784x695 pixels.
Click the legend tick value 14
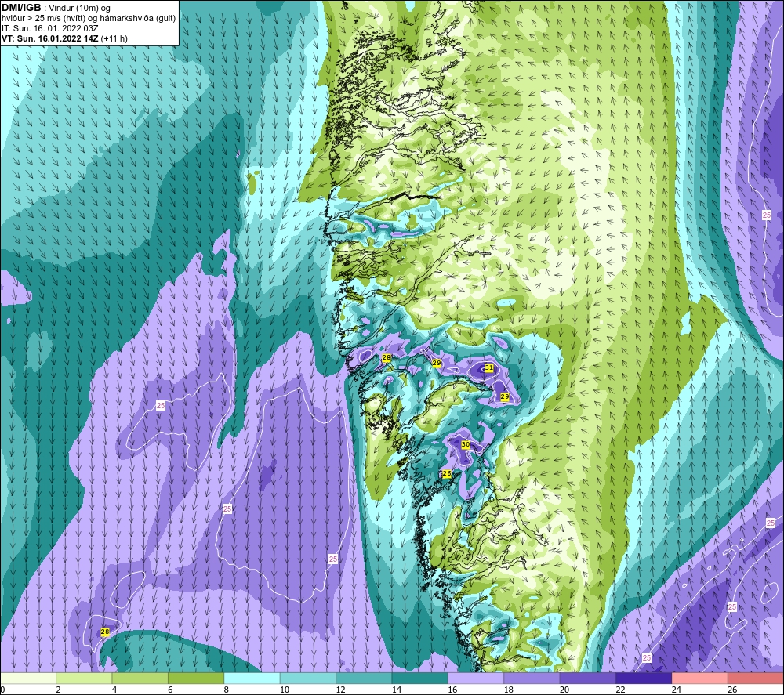(396, 690)
